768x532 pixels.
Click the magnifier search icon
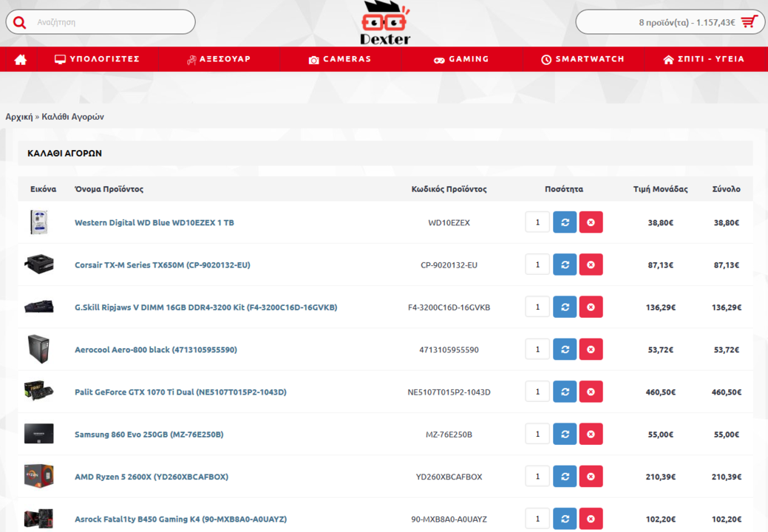[x=20, y=22]
